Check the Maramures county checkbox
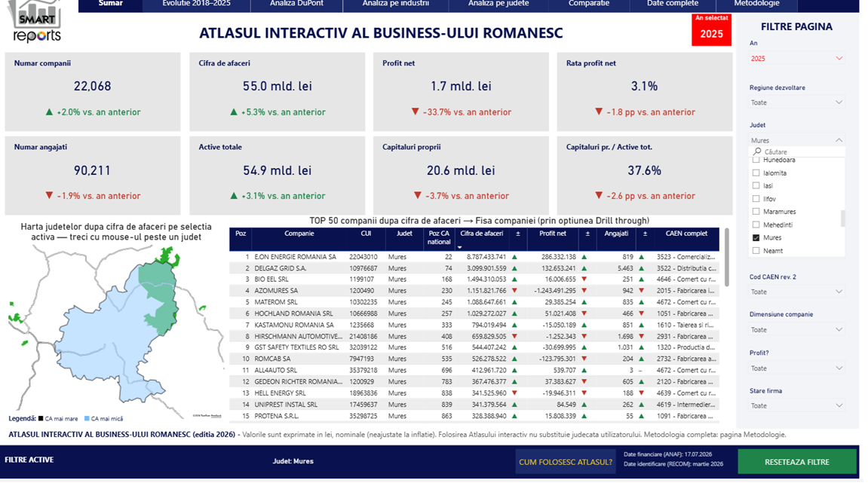The width and height of the screenshot is (868, 486). point(756,211)
